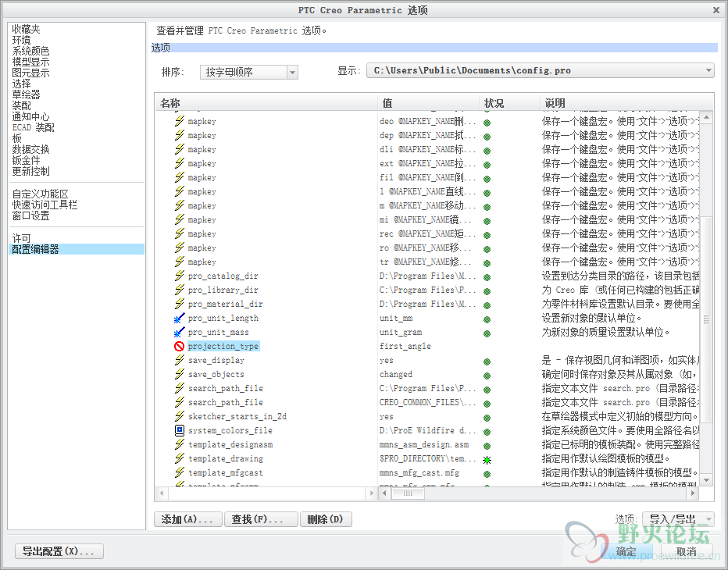Select 系统颜色 in the left category list
This screenshot has height=570, width=728.
pyautogui.click(x=30, y=51)
